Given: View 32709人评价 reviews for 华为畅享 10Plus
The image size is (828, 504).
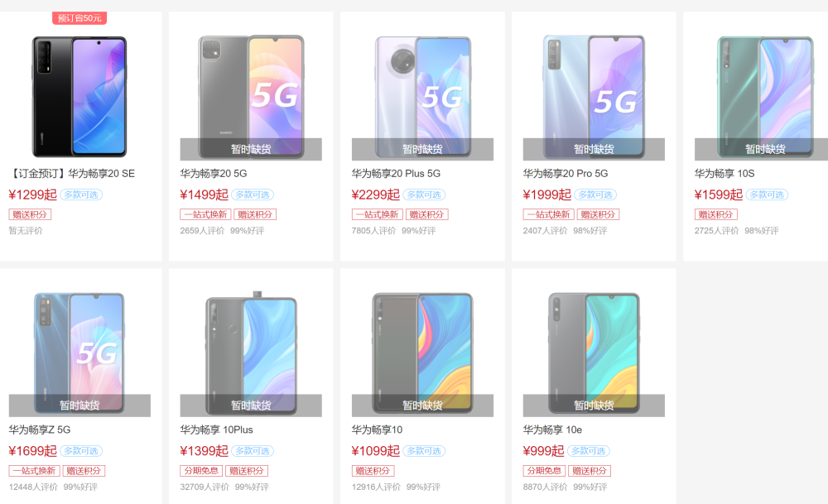Looking at the screenshot, I should (x=205, y=487).
